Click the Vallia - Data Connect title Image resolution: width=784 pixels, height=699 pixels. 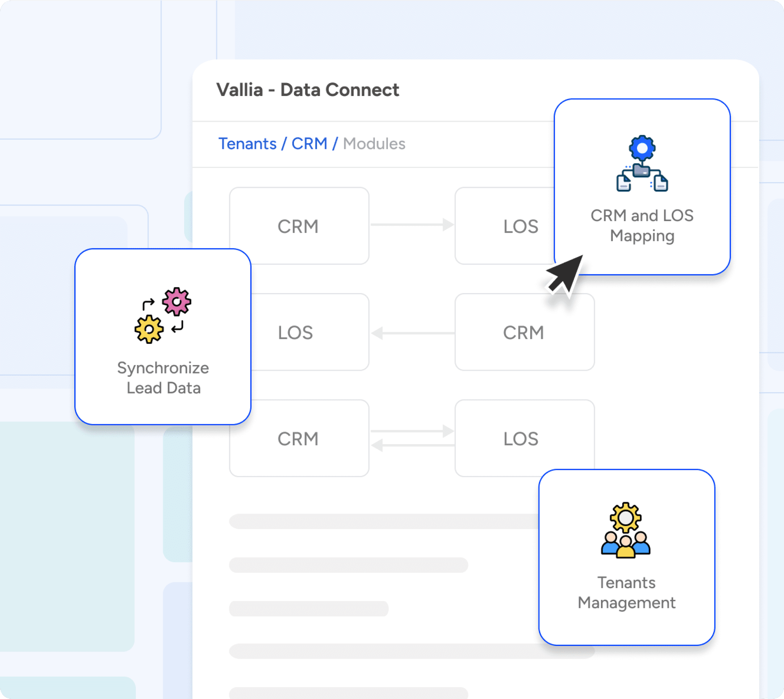coord(307,90)
